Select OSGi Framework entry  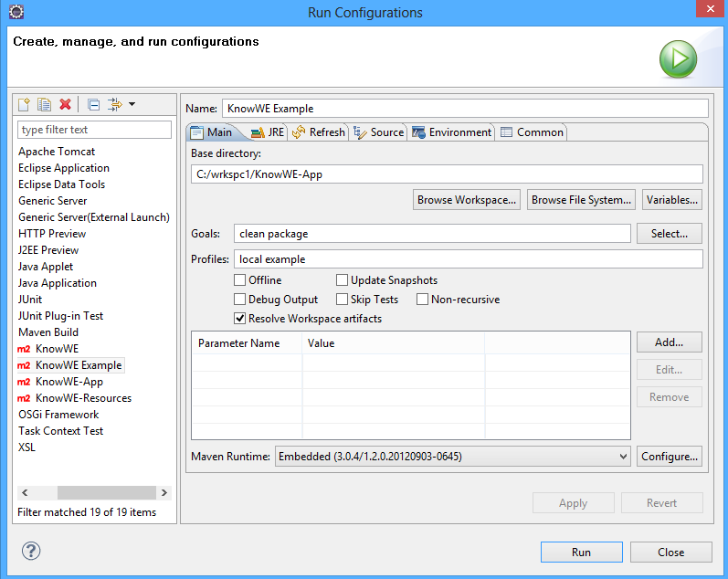click(58, 415)
